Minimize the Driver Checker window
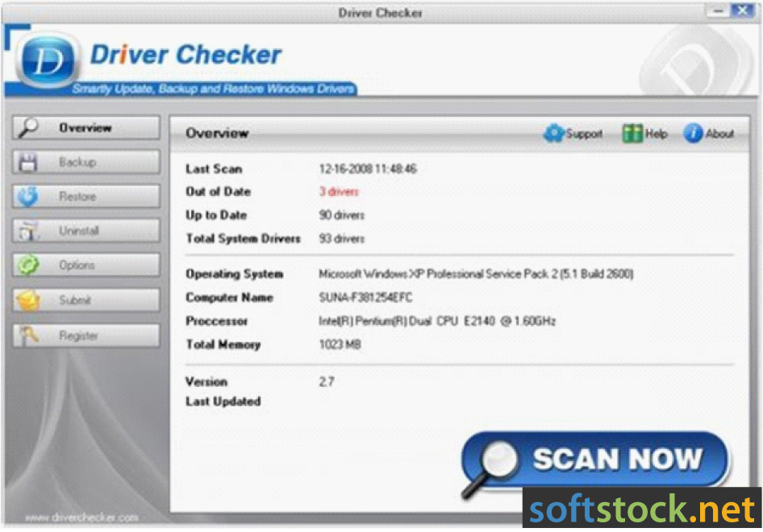The width and height of the screenshot is (763, 532). click(718, 10)
